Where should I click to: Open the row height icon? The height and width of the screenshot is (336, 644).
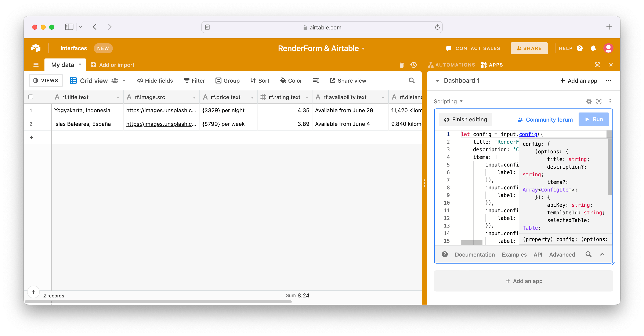316,81
